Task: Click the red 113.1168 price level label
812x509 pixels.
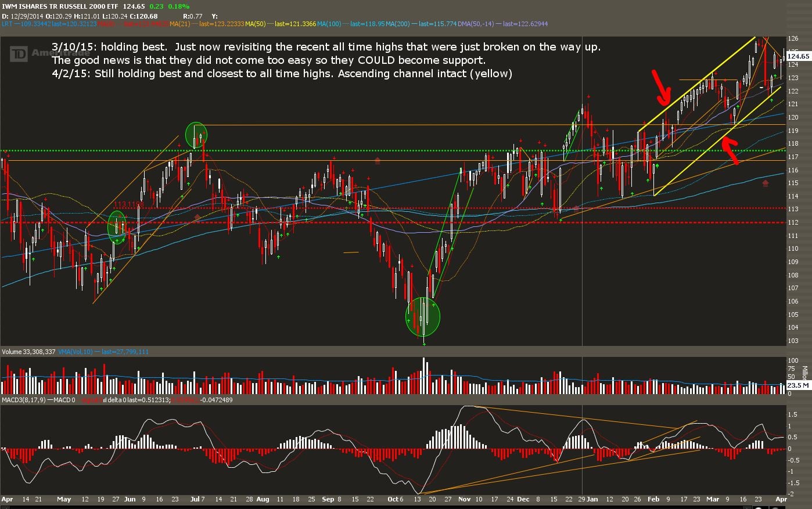Action: pyautogui.click(x=128, y=204)
